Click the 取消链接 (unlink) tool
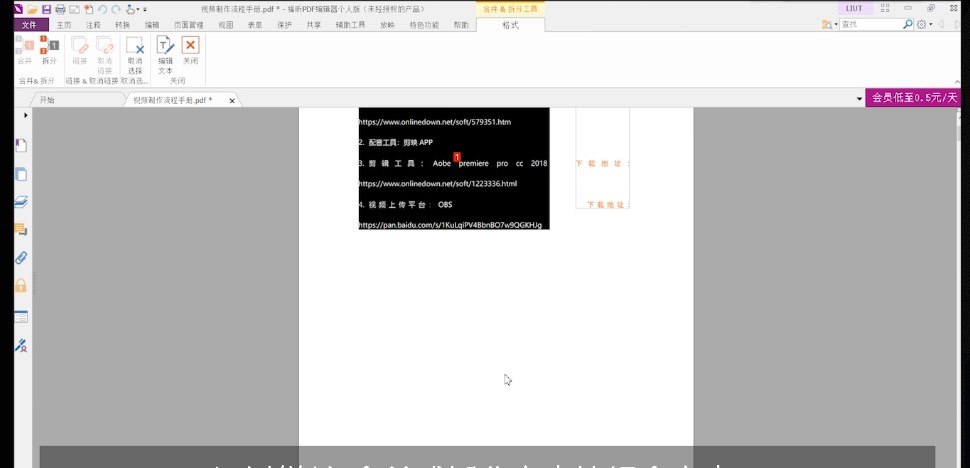 pyautogui.click(x=105, y=55)
